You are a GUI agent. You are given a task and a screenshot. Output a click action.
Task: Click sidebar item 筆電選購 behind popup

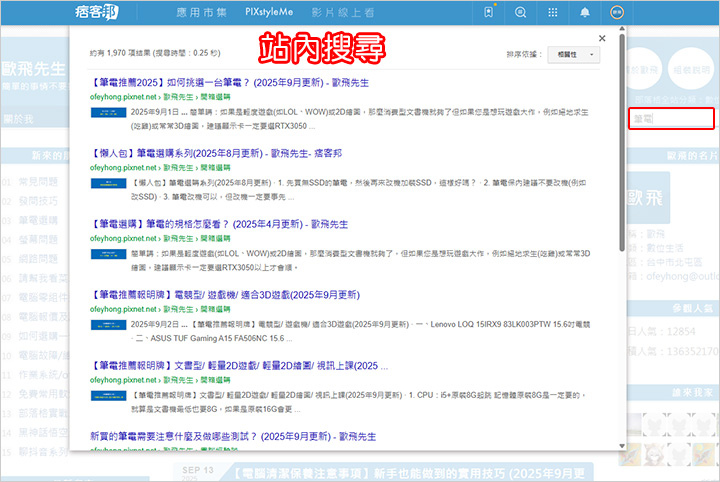[x=38, y=220]
